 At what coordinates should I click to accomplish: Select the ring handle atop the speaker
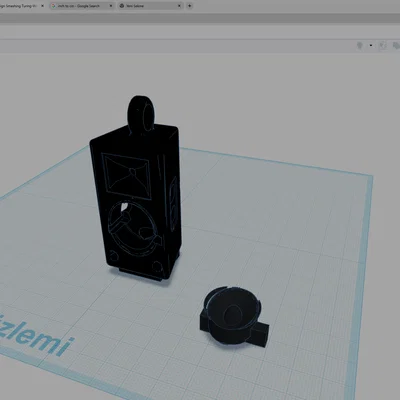(141, 114)
